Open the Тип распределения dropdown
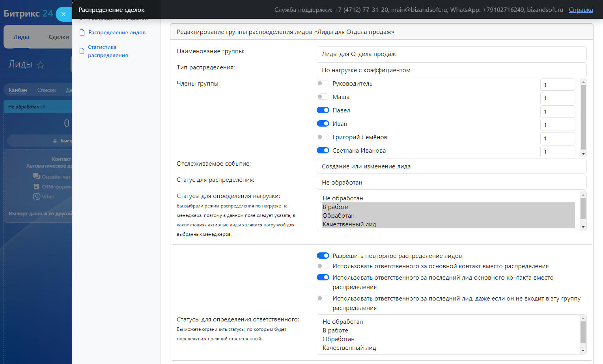603x364 pixels. (x=451, y=70)
